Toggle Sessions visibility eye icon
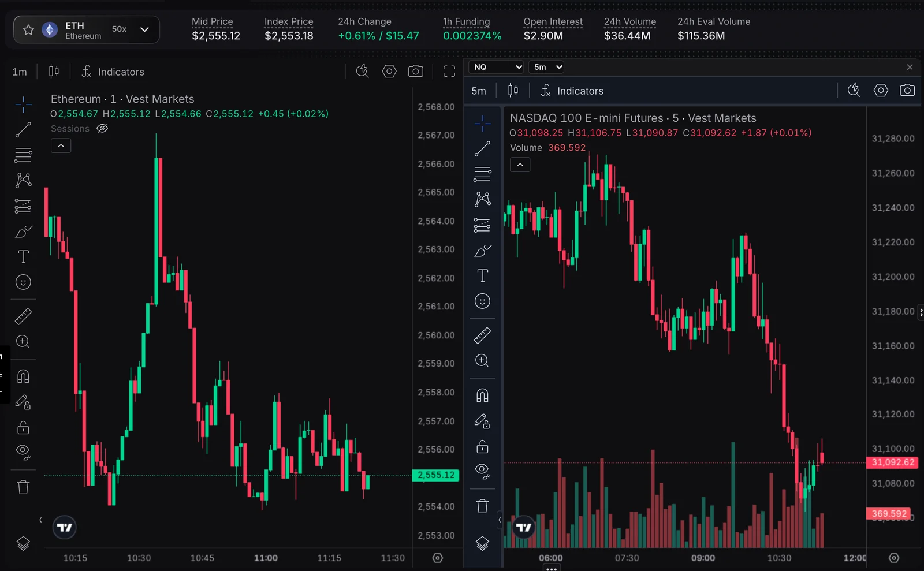Screen dimensions: 924x571 102,128
